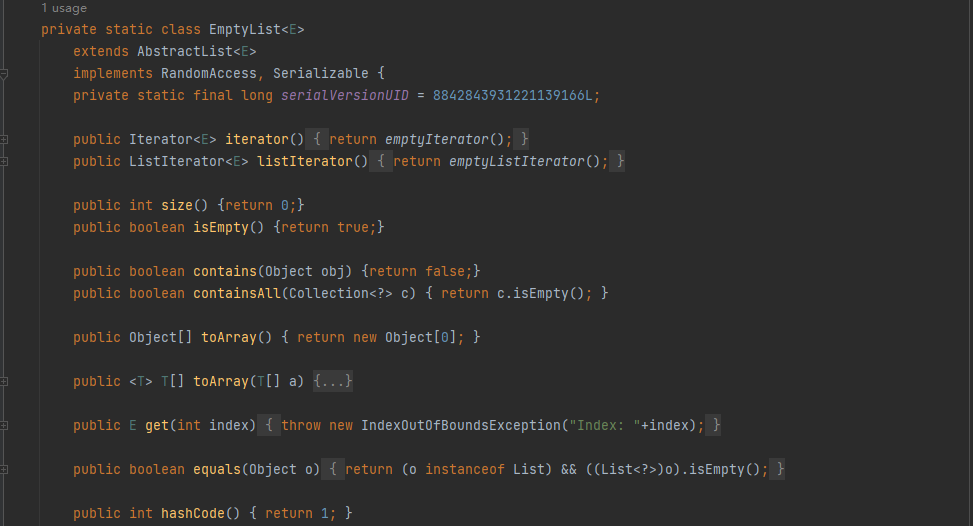This screenshot has width=973, height=526.
Task: Click the fold icon beside the get(int index) method
Action: (4, 426)
